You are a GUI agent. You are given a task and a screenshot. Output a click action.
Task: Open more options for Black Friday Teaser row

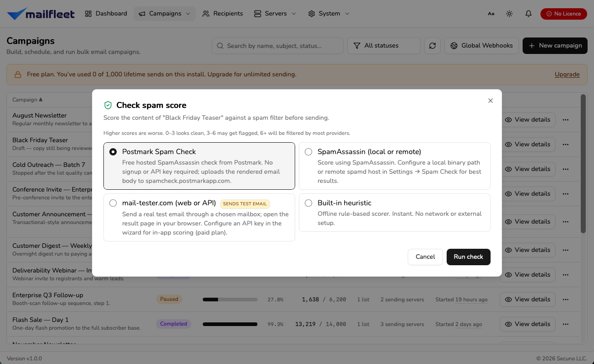[x=566, y=145]
